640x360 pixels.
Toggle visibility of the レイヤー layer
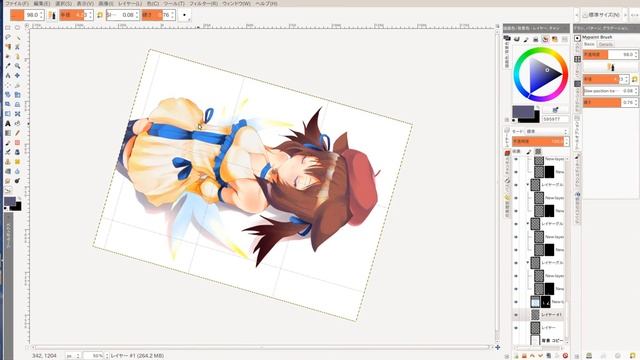point(516,328)
